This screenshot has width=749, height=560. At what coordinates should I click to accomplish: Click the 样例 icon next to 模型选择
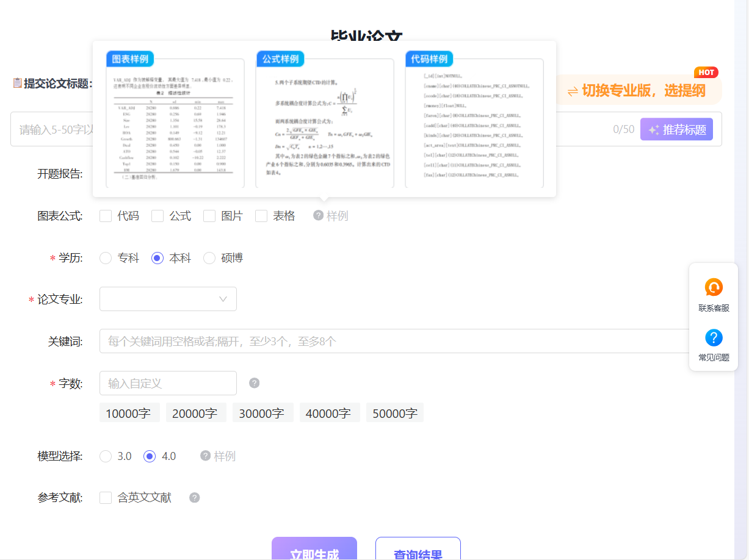coord(205,456)
